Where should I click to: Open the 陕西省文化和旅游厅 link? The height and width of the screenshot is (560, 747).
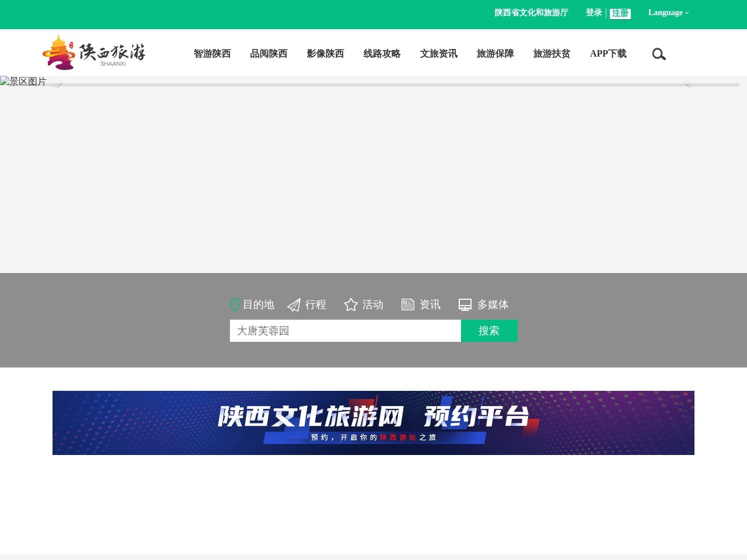(531, 12)
